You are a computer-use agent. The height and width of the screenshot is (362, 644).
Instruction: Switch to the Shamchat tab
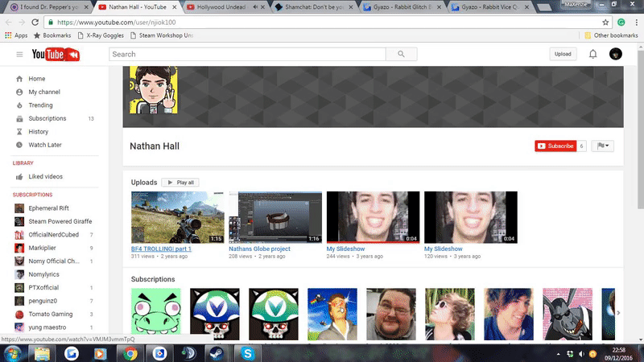coord(315,7)
